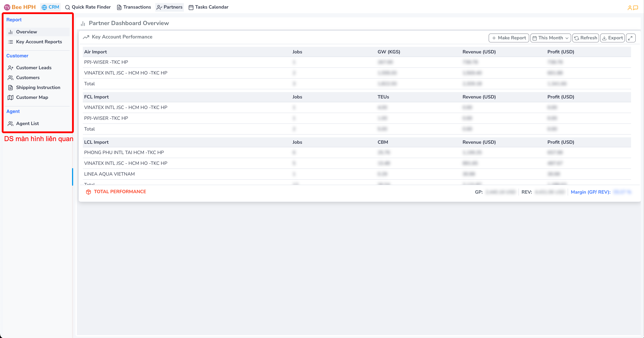Click the TV avatar logo icon

(x=7, y=7)
